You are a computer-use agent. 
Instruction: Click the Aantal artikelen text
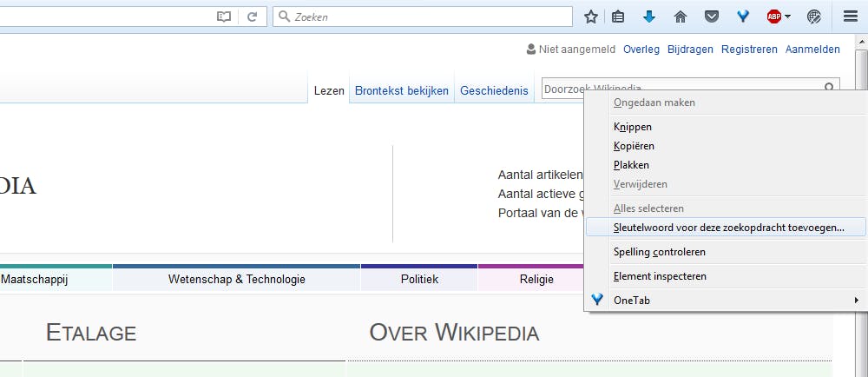coord(540,175)
